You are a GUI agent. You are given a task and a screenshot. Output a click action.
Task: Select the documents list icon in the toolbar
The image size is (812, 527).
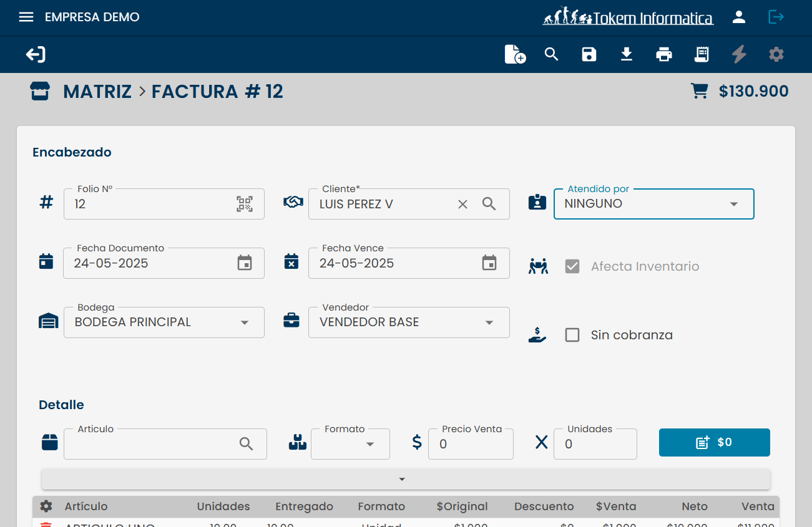point(702,54)
